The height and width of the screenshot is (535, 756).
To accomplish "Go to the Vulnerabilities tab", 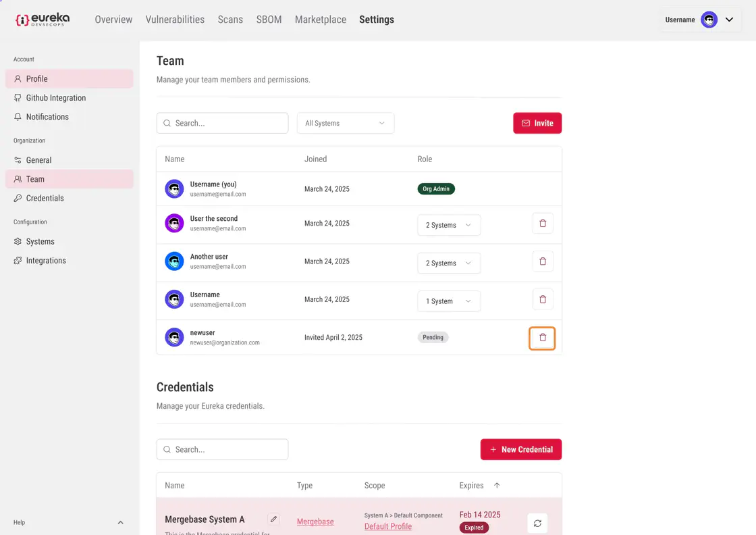I will click(x=175, y=20).
